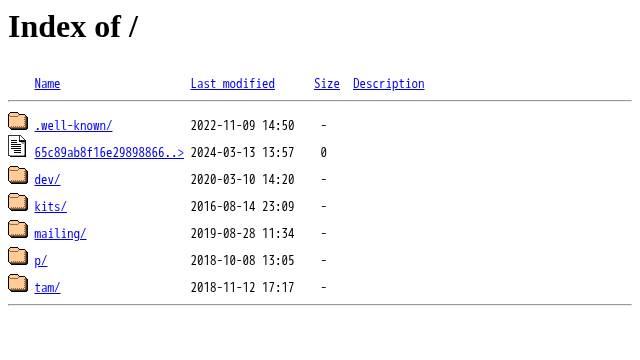Click the folder icon beside .well-known/
The height and width of the screenshot is (360, 640).
18,121
